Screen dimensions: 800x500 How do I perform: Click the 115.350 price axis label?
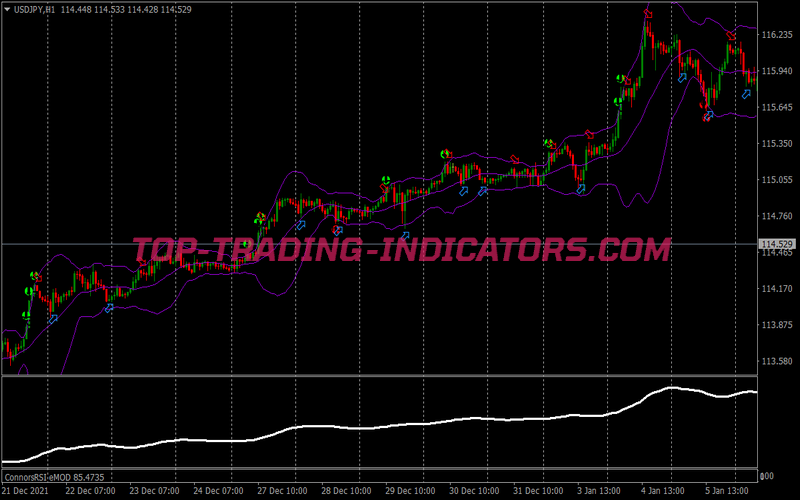coord(777,143)
